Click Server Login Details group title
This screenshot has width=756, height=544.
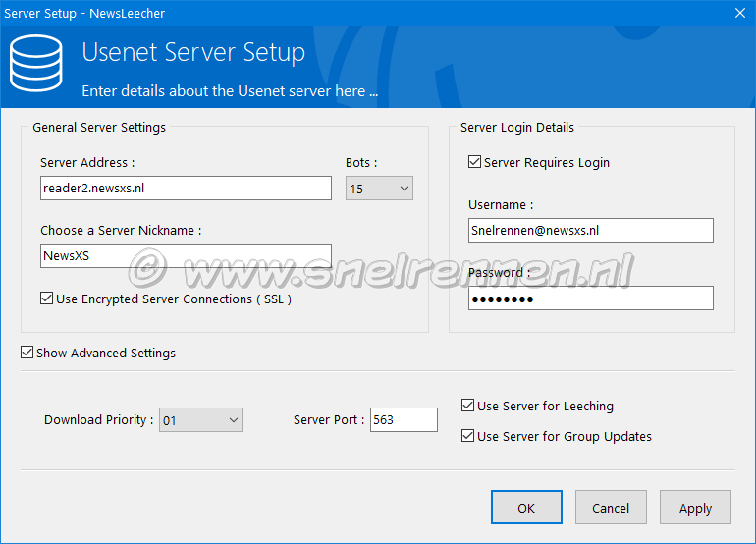tap(517, 128)
